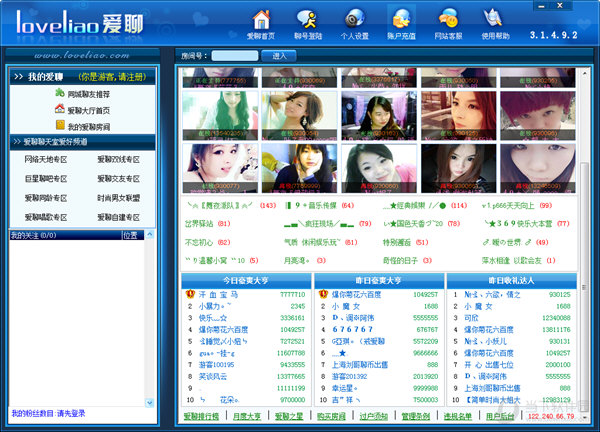
Task: Open the 爱聊之星 bottom link
Action: [289, 416]
